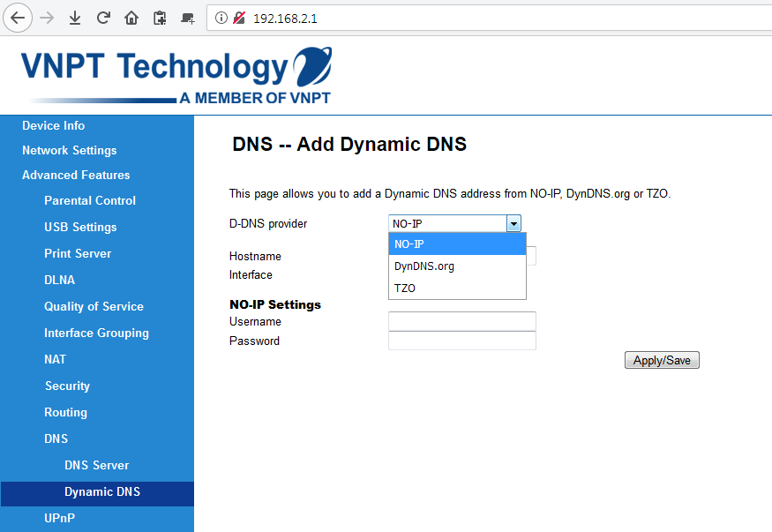
Task: Go to the browser Home icon
Action: [x=131, y=19]
